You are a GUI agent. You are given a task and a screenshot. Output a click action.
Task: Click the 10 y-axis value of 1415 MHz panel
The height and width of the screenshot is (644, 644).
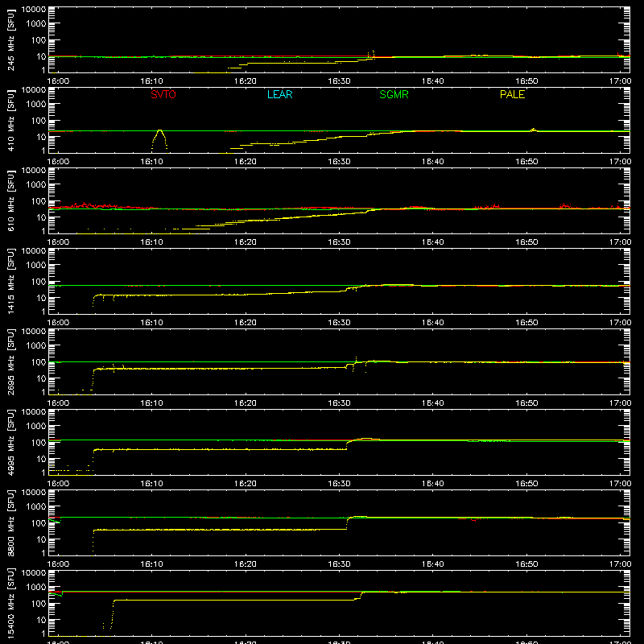click(x=41, y=298)
